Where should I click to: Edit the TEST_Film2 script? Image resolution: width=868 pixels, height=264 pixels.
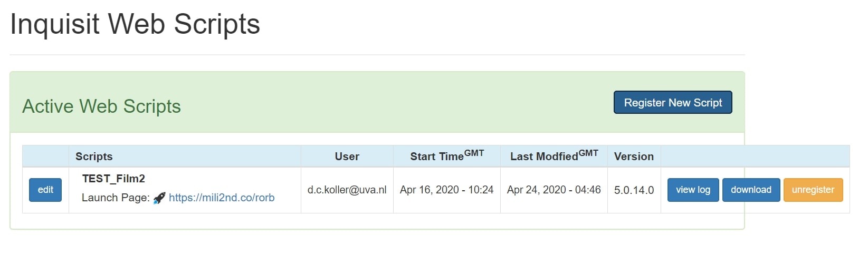point(45,190)
